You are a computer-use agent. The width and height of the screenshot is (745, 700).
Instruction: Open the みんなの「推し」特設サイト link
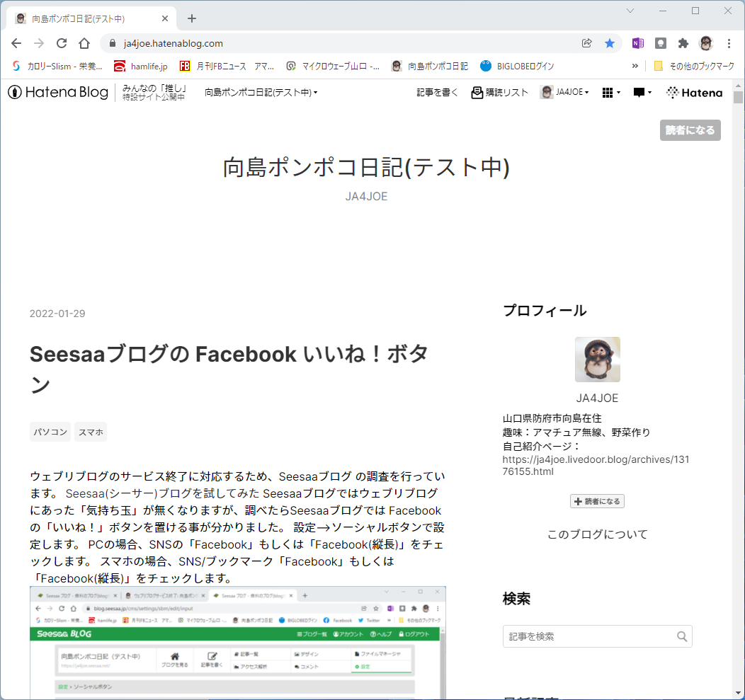click(x=154, y=92)
